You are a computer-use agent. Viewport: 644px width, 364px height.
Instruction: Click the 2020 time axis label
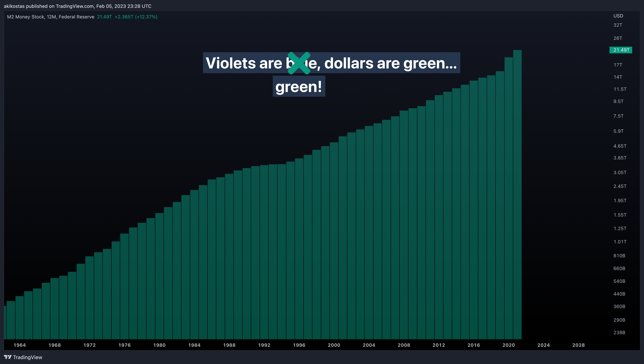coord(509,345)
